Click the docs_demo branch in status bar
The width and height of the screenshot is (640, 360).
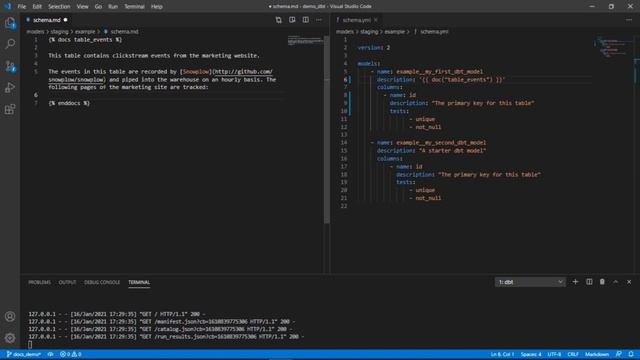click(x=23, y=354)
